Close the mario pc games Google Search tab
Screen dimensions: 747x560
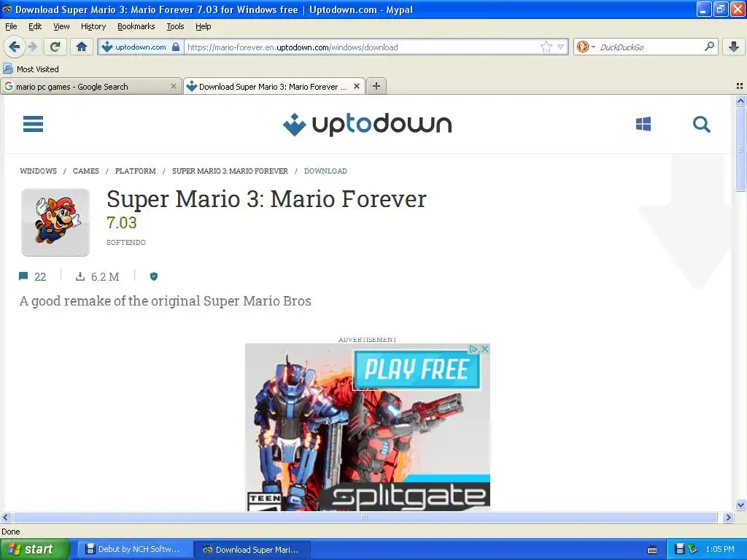174,86
